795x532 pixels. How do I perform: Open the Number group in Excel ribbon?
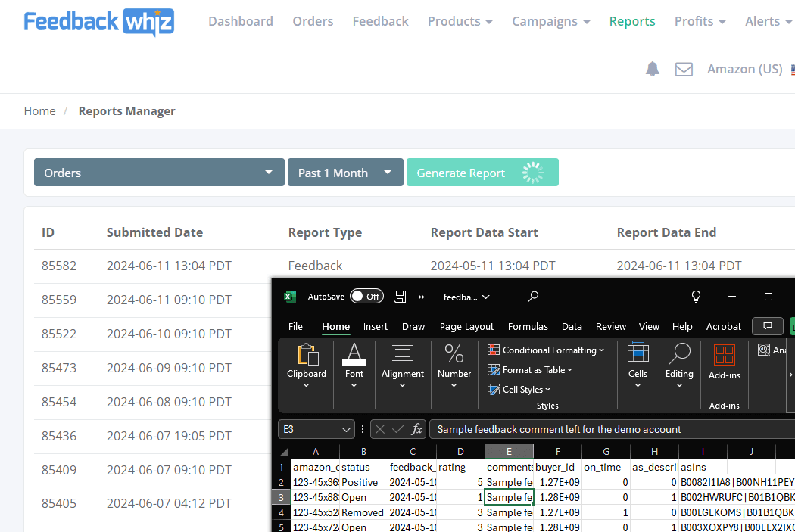tap(454, 366)
